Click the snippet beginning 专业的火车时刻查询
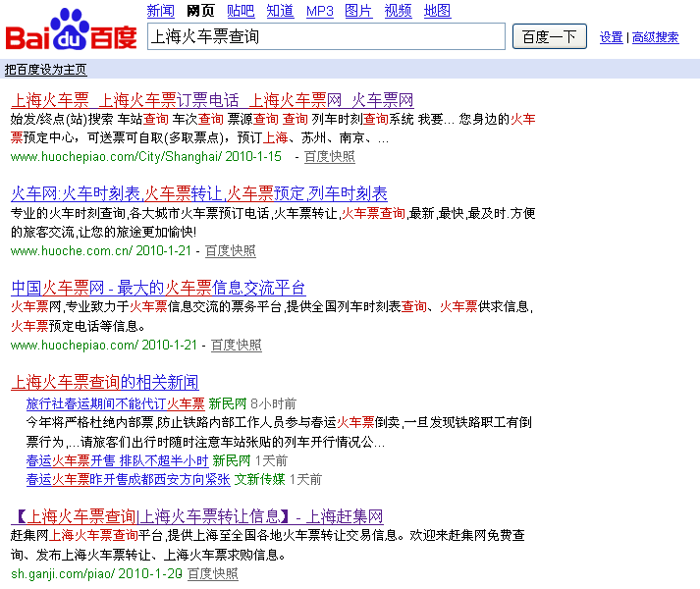 [273, 223]
